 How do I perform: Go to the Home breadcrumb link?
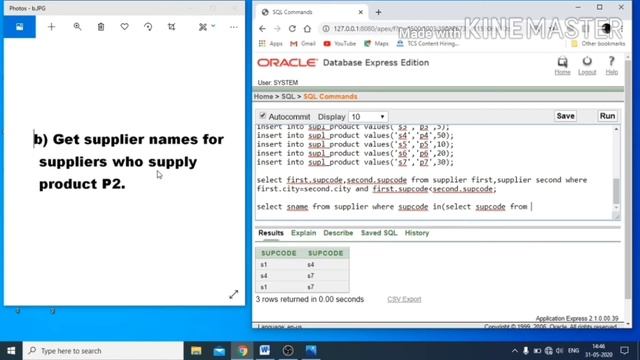pyautogui.click(x=263, y=97)
